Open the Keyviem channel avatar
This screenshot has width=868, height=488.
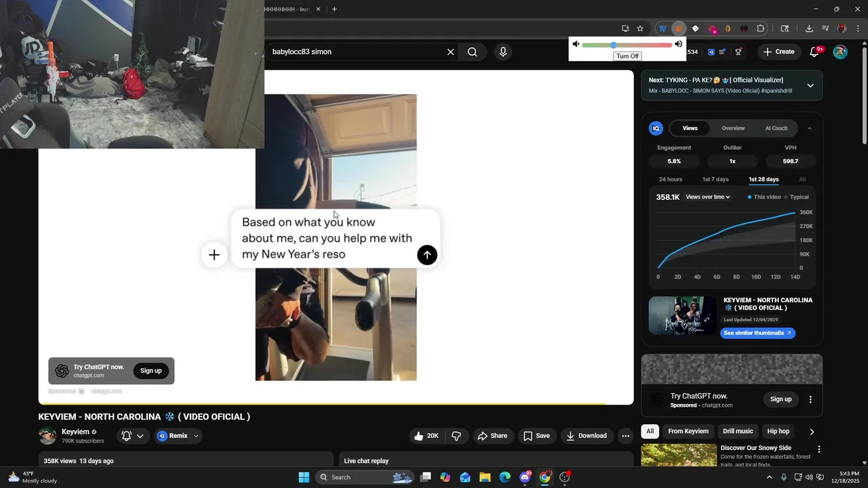47,436
